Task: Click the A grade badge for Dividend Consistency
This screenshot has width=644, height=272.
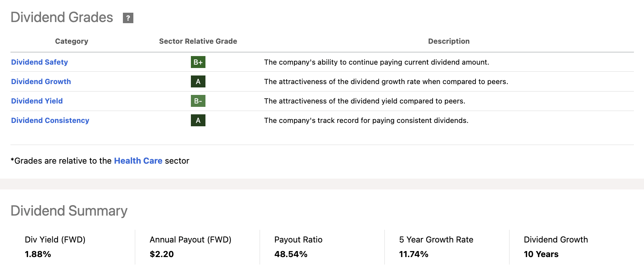Action: coord(198,120)
